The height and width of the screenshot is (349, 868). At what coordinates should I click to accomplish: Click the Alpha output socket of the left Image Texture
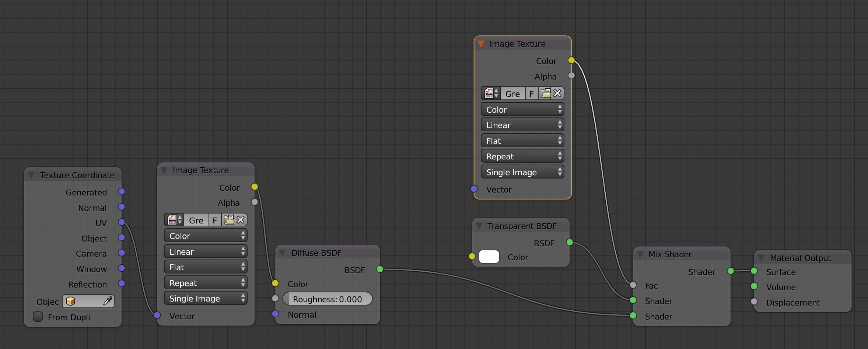(255, 202)
